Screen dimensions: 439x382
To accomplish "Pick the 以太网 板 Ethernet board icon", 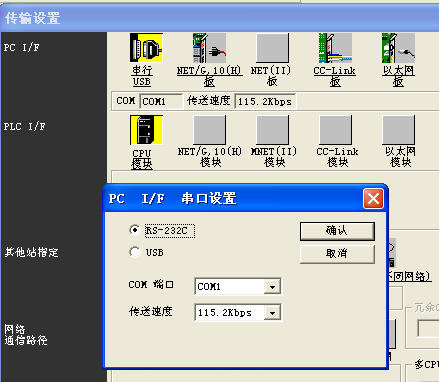I will pos(398,48).
